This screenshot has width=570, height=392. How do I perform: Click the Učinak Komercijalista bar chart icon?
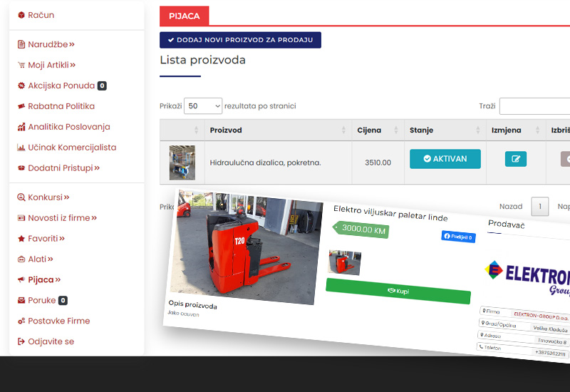point(21,148)
